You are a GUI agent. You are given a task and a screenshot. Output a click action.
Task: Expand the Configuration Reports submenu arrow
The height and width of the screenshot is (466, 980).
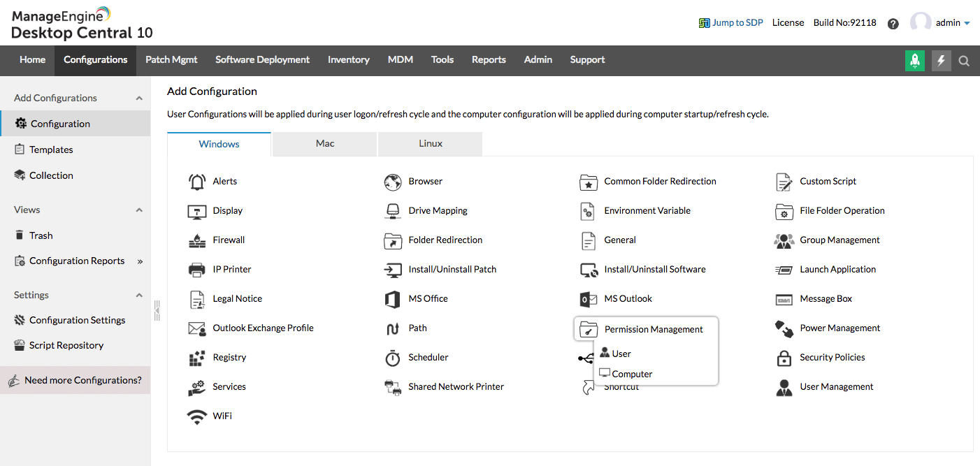pyautogui.click(x=140, y=261)
